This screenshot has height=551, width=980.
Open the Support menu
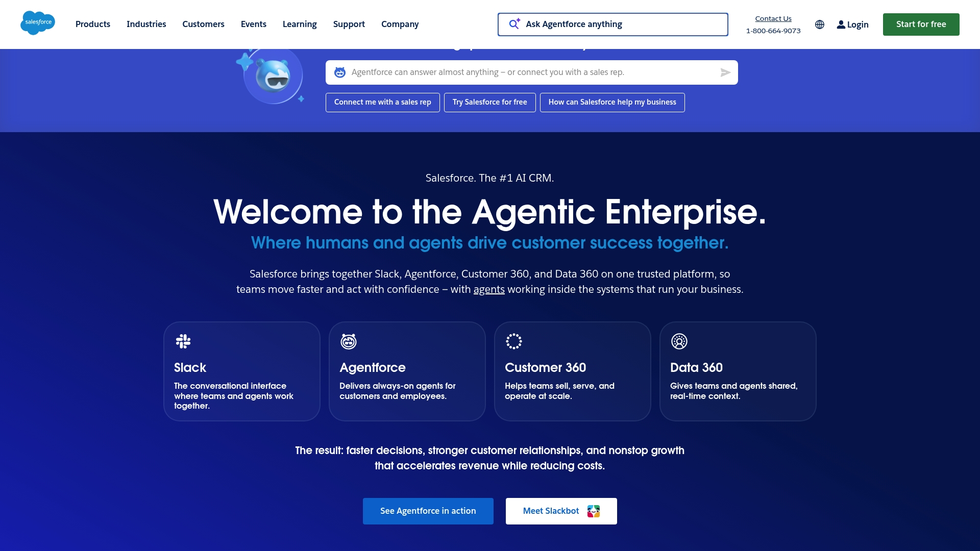point(349,24)
